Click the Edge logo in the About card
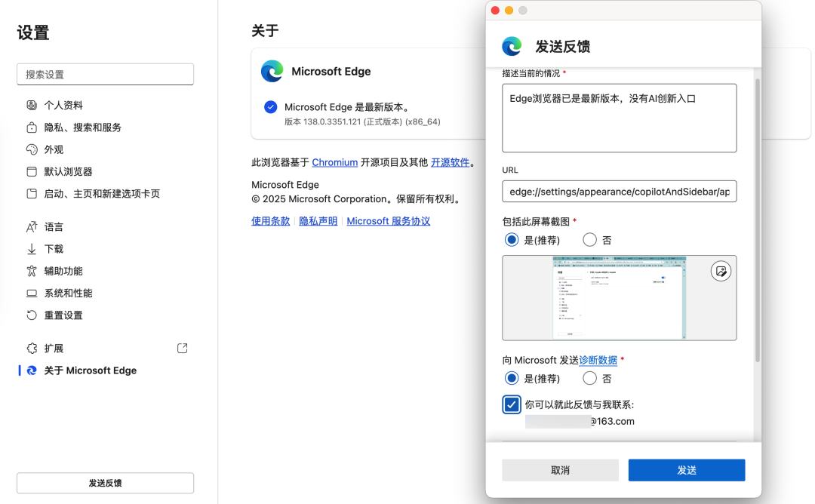Viewport: 815px width, 504px height. click(x=272, y=71)
